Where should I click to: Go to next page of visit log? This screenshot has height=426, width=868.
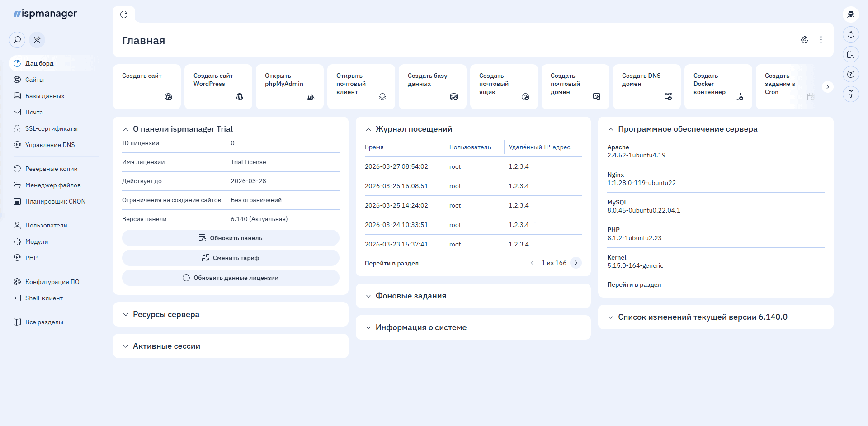576,263
